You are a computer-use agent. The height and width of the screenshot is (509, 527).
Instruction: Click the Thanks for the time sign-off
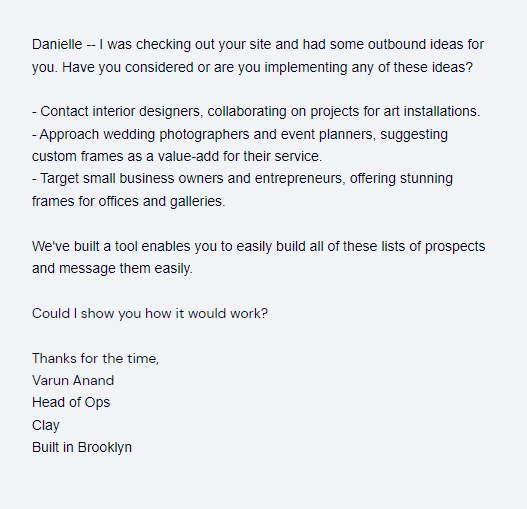click(95, 358)
